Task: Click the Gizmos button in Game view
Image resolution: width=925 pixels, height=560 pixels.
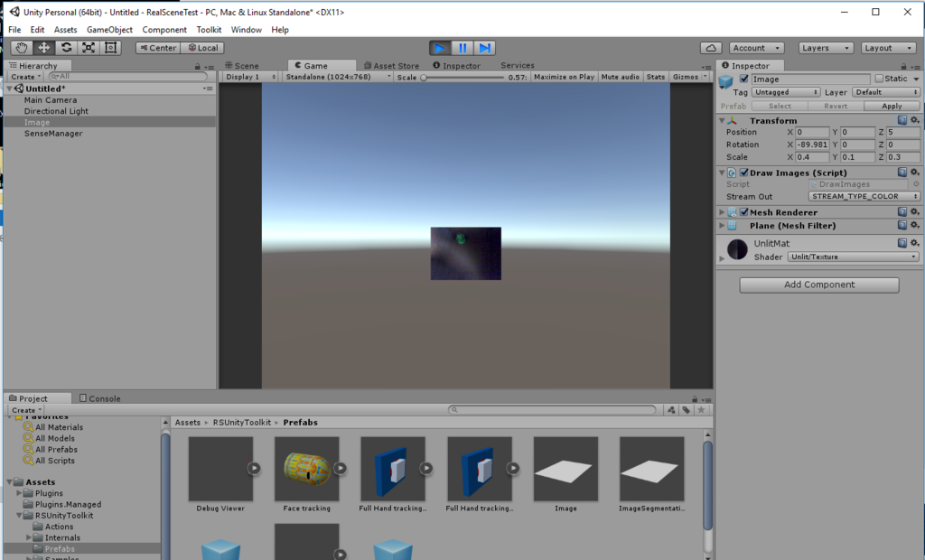Action: click(686, 77)
